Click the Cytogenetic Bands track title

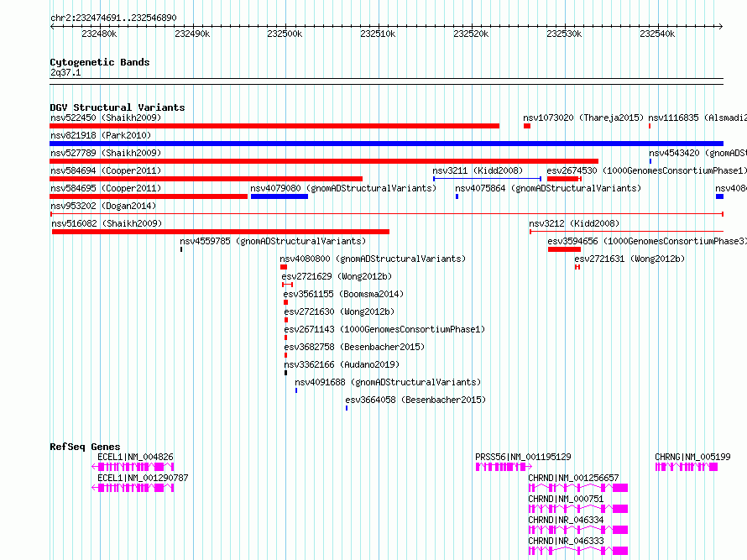(100, 62)
